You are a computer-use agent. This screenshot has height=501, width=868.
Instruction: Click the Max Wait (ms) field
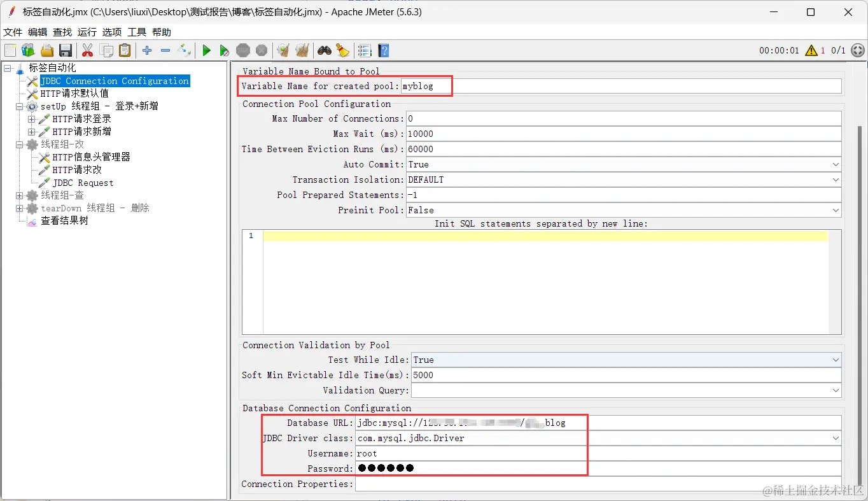[x=624, y=134]
